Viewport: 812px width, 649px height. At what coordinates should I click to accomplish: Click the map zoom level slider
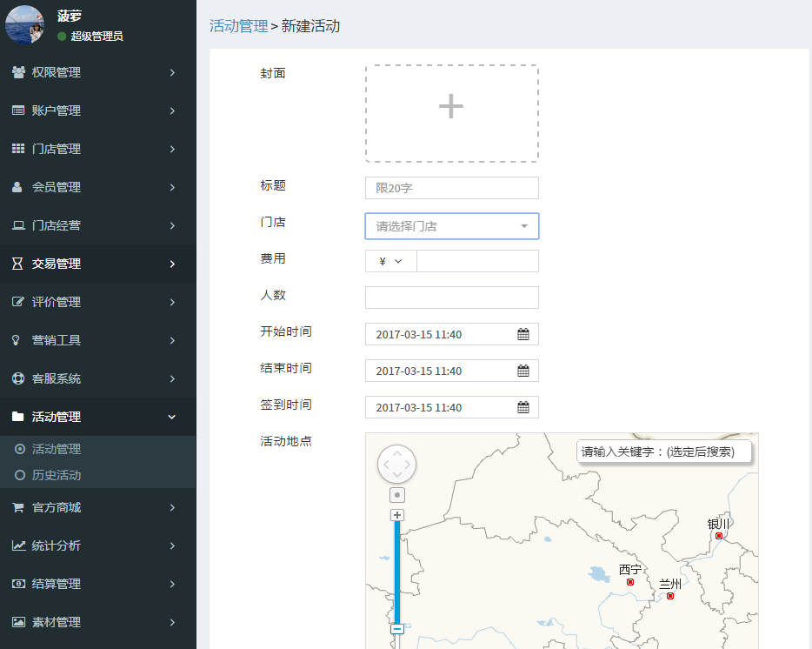click(x=397, y=572)
